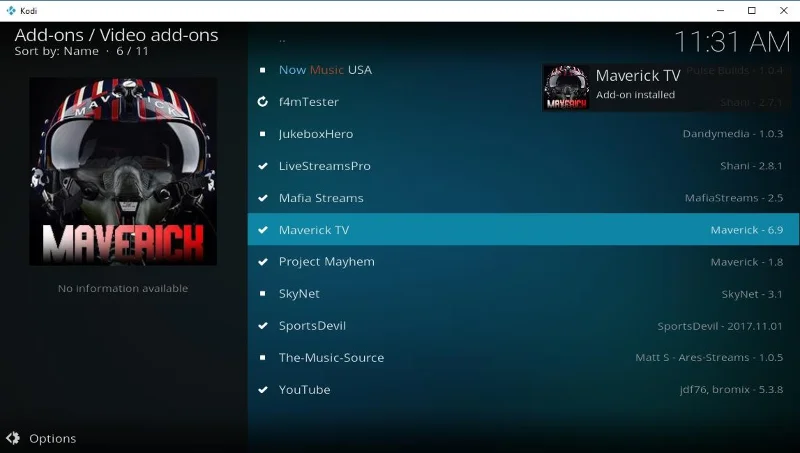Click the 'Maverick - 1.8' version text

coord(746,262)
